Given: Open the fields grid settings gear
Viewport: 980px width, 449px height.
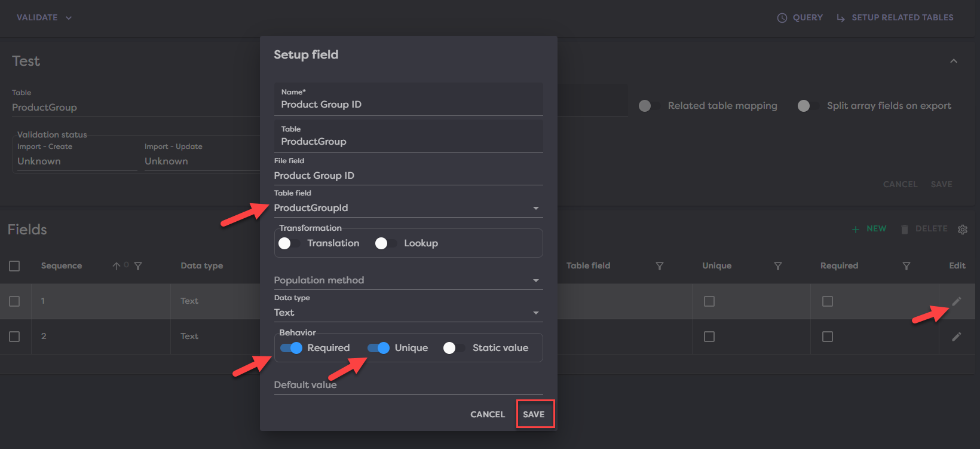Looking at the screenshot, I should [962, 230].
